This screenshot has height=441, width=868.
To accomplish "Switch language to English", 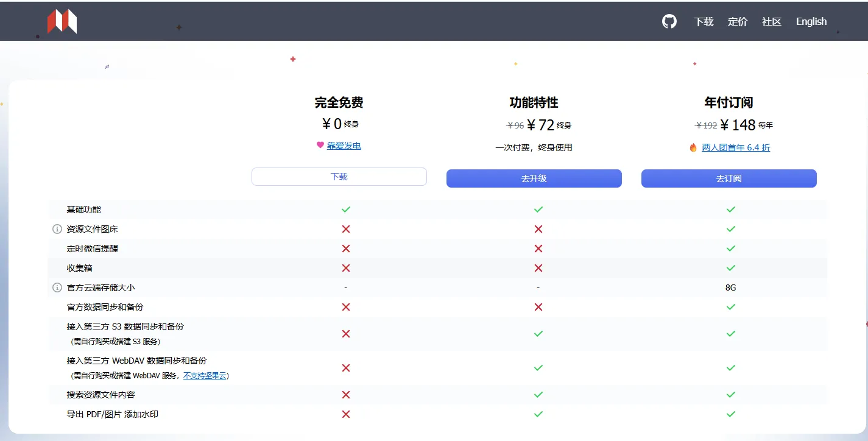I will 811,21.
